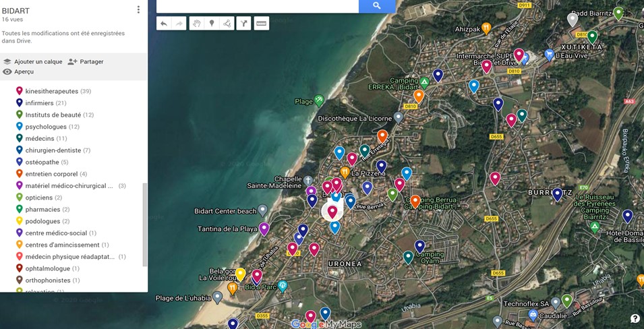The height and width of the screenshot is (329, 644).
Task: Select the draw line tool
Action: [227, 24]
